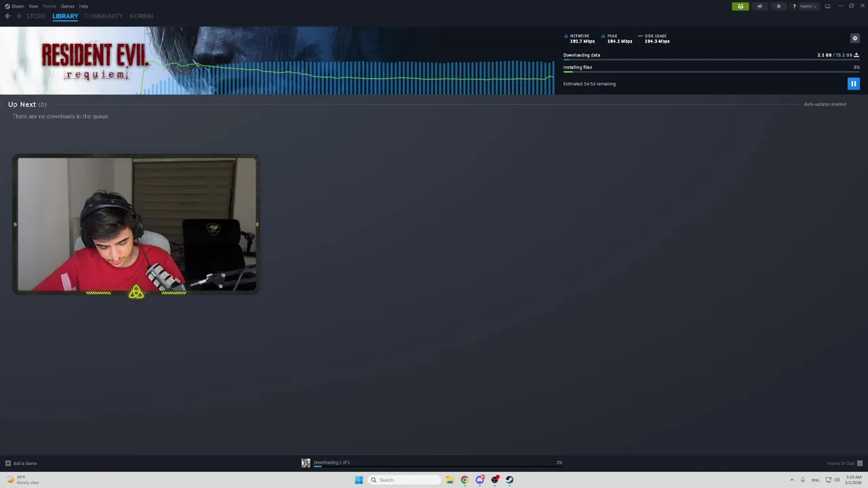
Task: Open Google Chrome from taskbar
Action: coord(465,480)
